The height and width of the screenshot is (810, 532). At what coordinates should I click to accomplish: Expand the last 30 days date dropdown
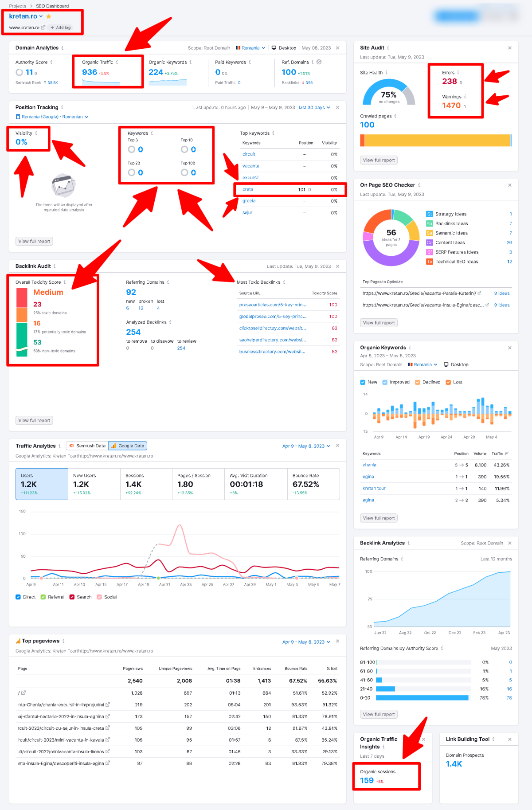pos(314,108)
